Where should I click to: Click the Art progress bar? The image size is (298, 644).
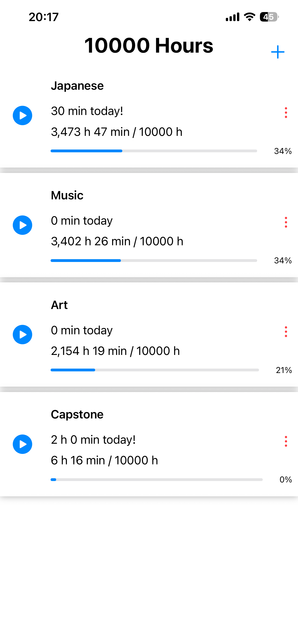pyautogui.click(x=155, y=370)
